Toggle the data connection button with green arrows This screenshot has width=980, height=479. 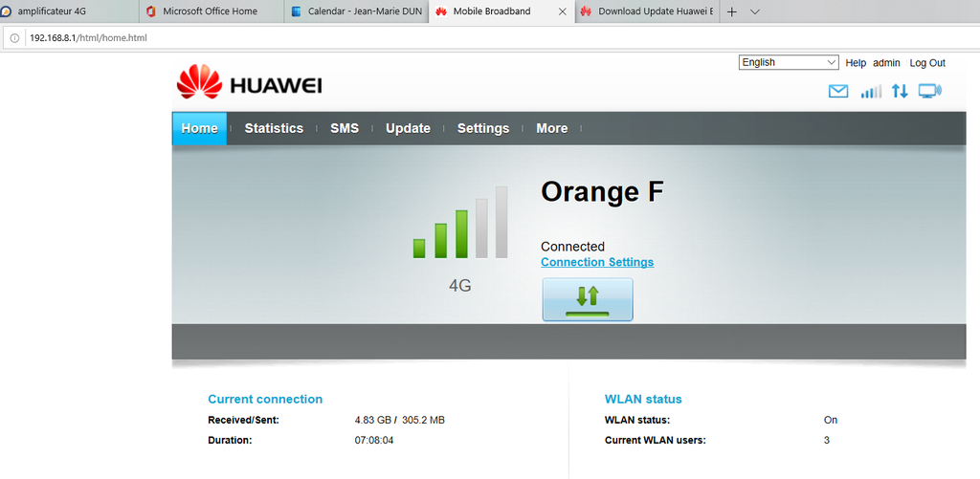pos(588,300)
